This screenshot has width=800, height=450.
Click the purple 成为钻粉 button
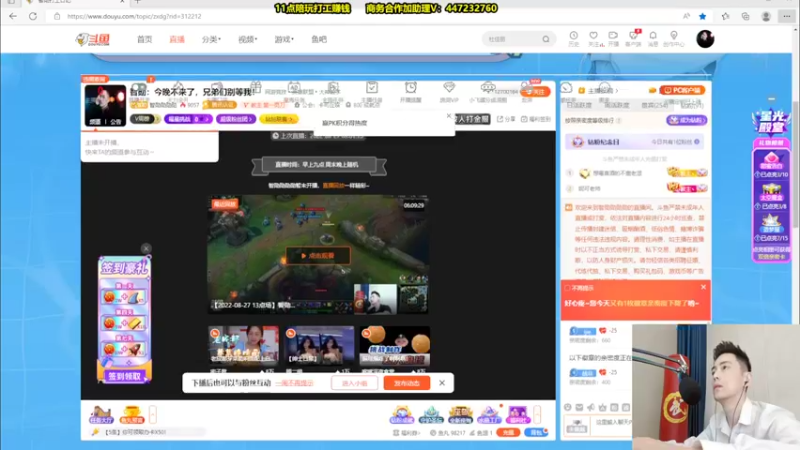pos(686,120)
